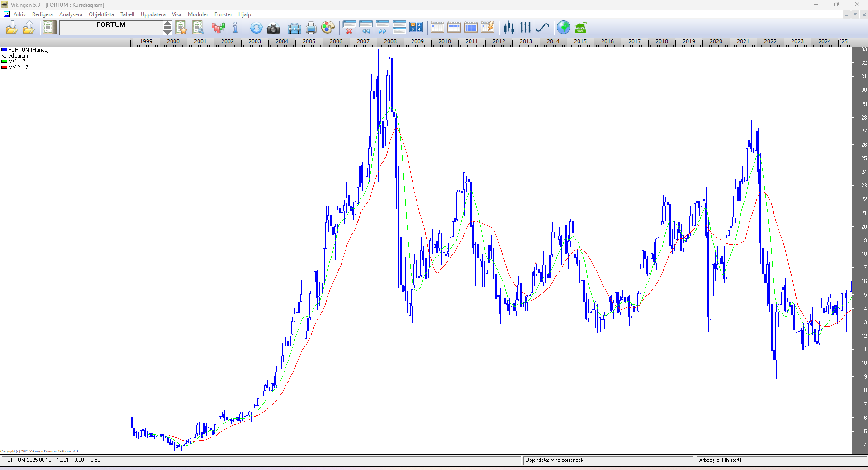Click the 2001 year marker on timeline
Viewport: 868px width, 470px height.
click(x=200, y=41)
